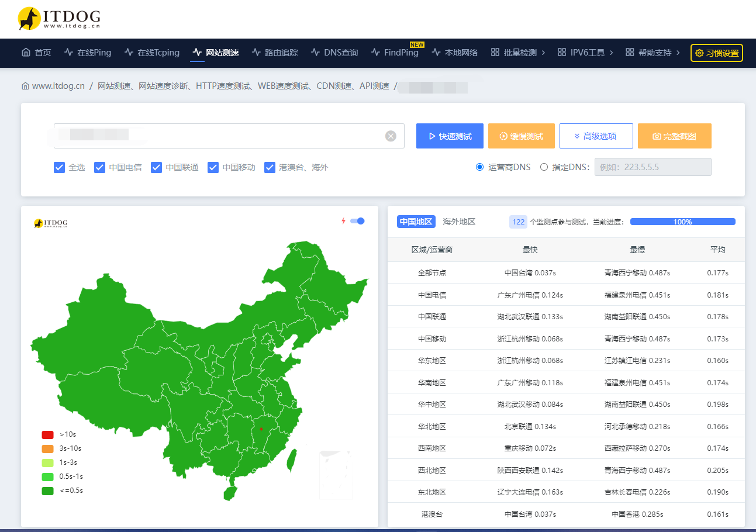Turn off the map switch toggle
The height and width of the screenshot is (532, 756).
(x=357, y=221)
